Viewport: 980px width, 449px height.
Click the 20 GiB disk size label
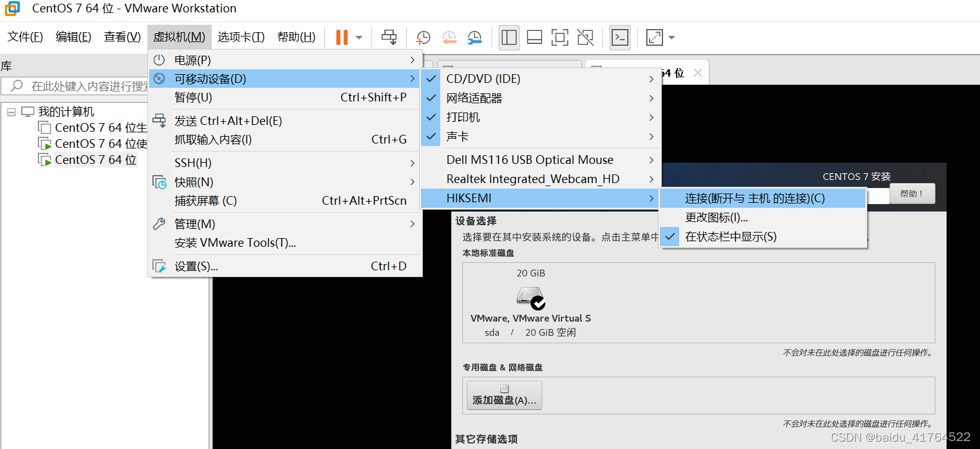(531, 273)
